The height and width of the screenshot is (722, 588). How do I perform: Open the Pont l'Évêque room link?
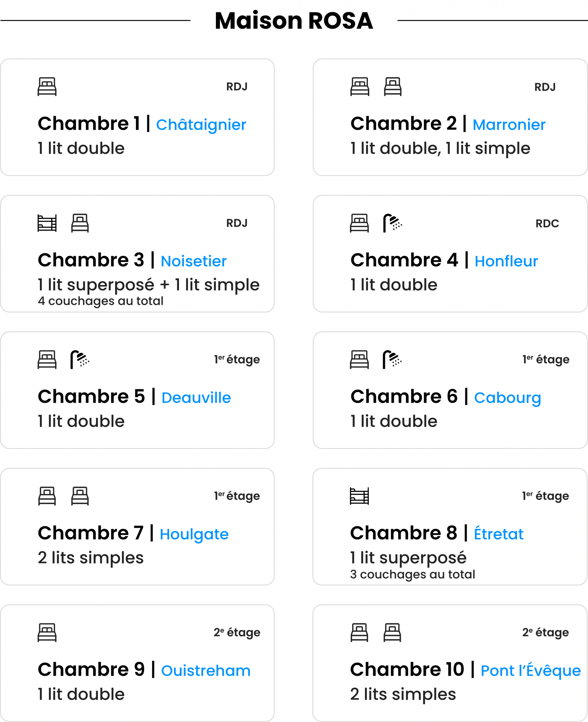point(530,670)
